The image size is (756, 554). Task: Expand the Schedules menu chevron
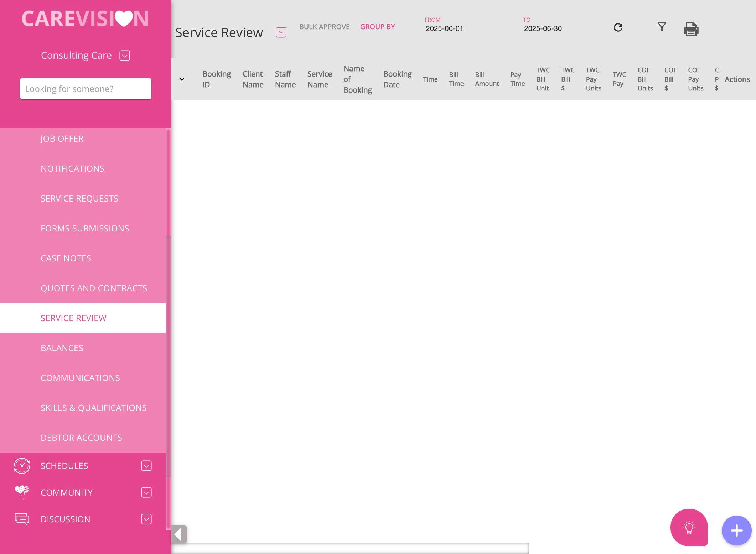point(146,466)
